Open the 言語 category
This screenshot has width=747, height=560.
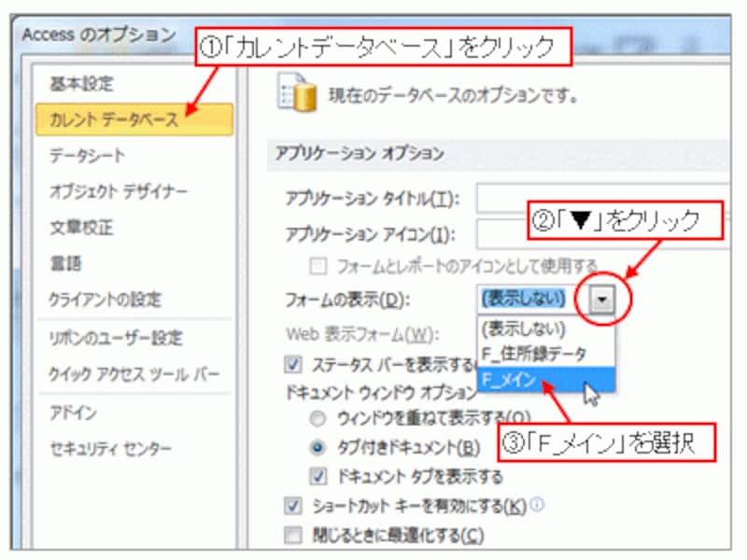[65, 263]
